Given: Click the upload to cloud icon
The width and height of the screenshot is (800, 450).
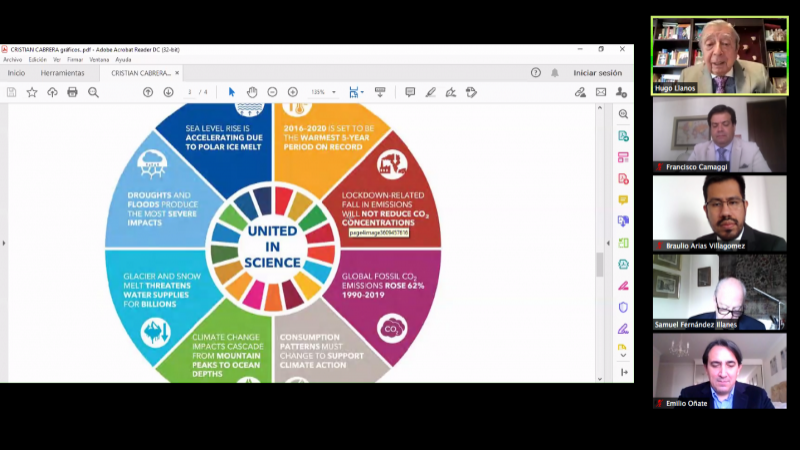Looking at the screenshot, I should click(53, 92).
